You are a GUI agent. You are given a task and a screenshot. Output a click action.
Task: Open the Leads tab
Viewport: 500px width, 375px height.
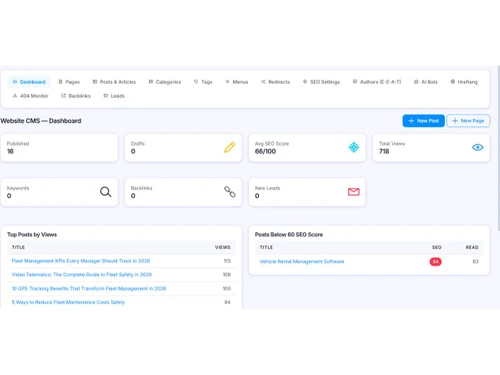pos(114,96)
